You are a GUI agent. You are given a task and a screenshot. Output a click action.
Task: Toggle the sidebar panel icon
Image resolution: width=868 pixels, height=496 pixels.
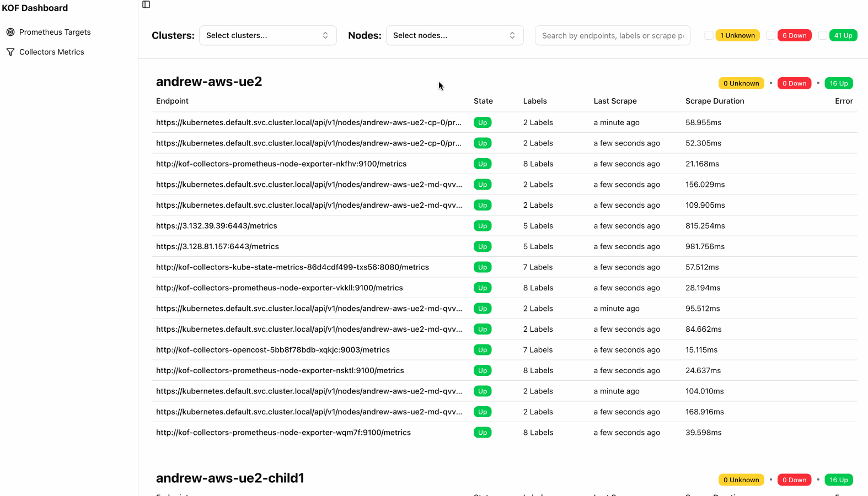(x=146, y=4)
